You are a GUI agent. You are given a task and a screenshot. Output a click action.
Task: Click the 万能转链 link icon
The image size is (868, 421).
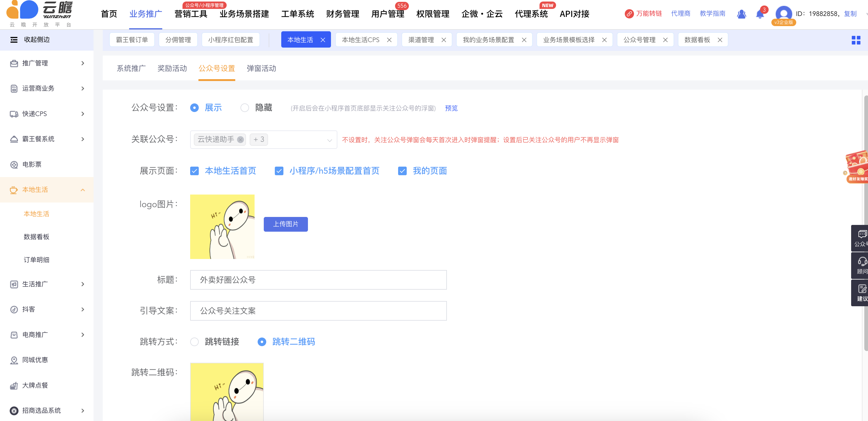(x=629, y=14)
